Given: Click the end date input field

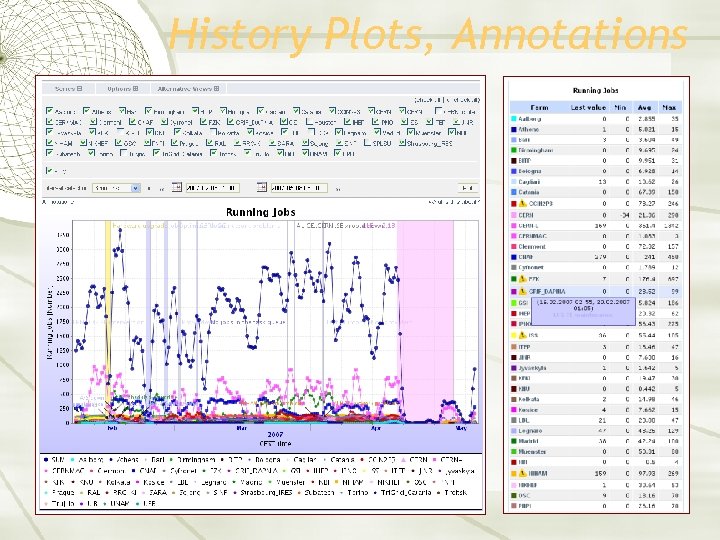Looking at the screenshot, I should 299,188.
